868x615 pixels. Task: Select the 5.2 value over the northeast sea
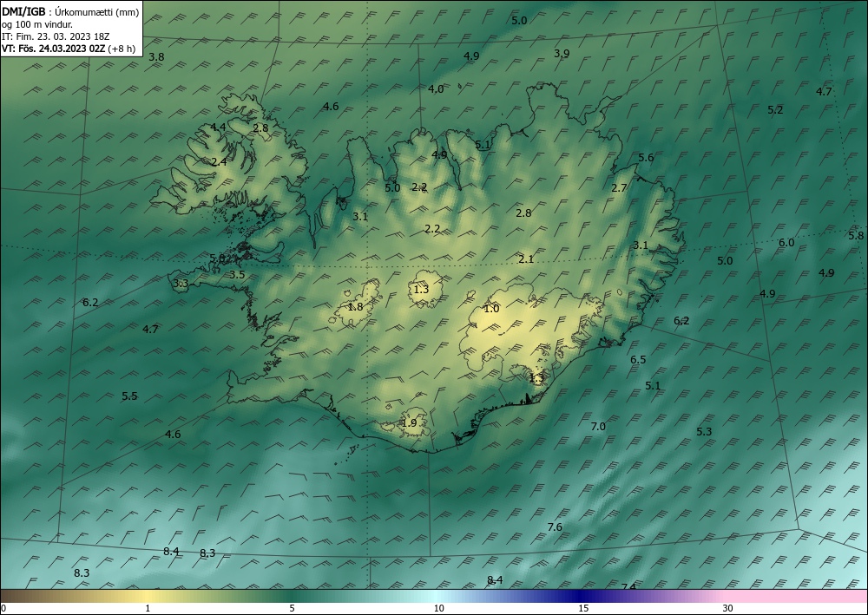[x=775, y=110]
